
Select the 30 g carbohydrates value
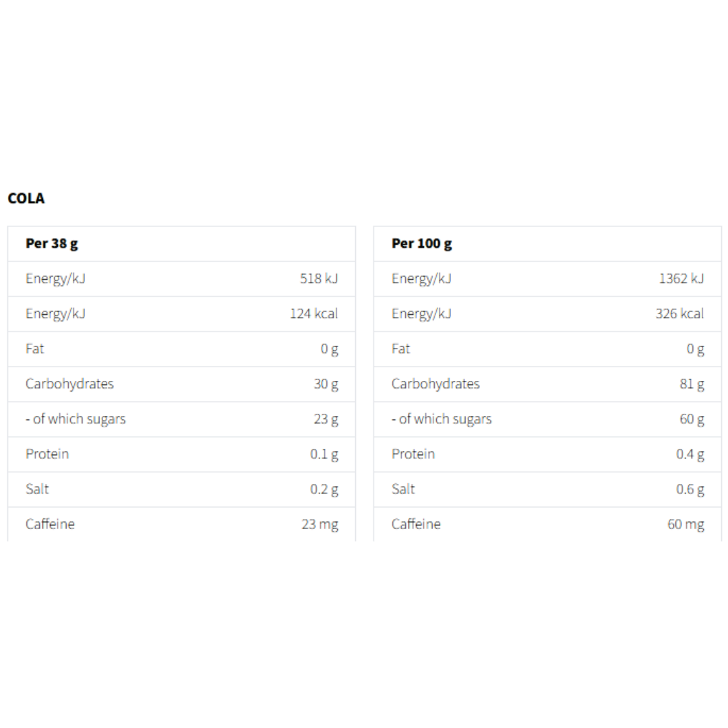[x=326, y=384]
